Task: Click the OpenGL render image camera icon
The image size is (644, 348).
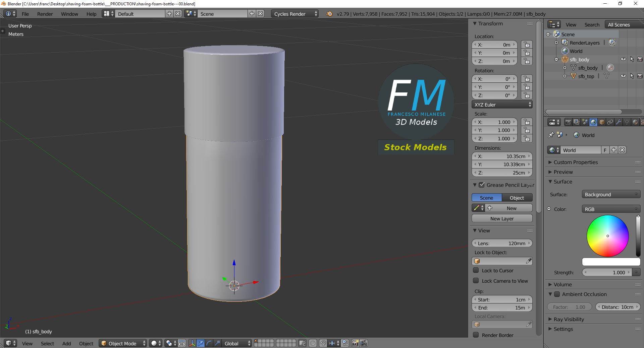Action: pos(355,343)
